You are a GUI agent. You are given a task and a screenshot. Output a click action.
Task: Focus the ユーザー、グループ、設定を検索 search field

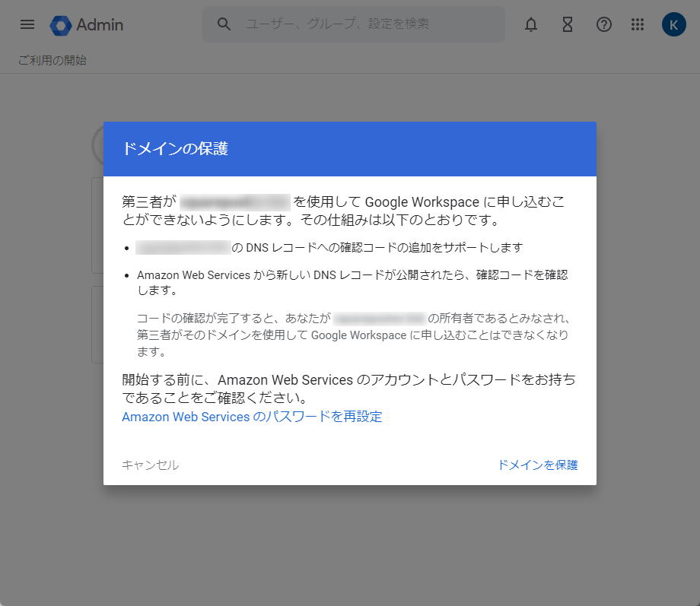pos(354,24)
